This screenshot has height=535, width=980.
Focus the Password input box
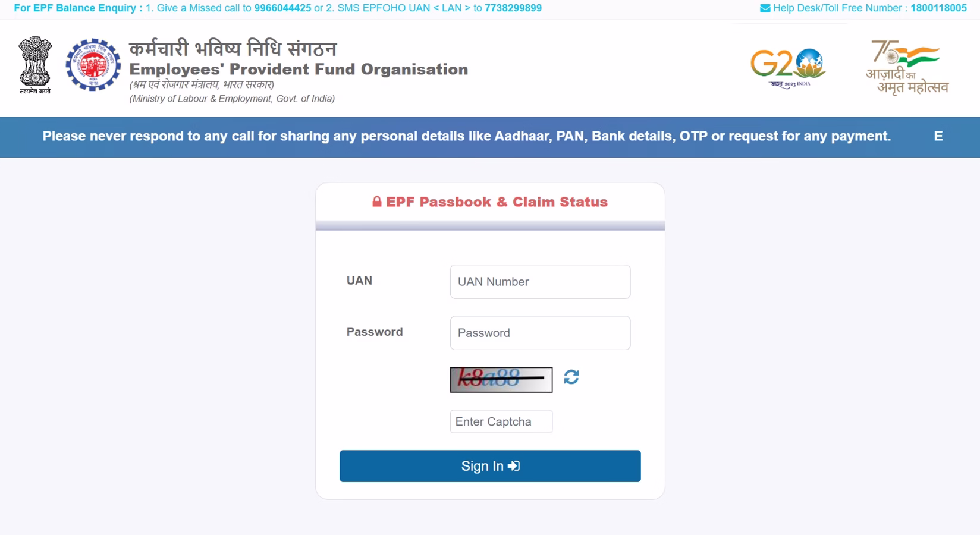539,332
